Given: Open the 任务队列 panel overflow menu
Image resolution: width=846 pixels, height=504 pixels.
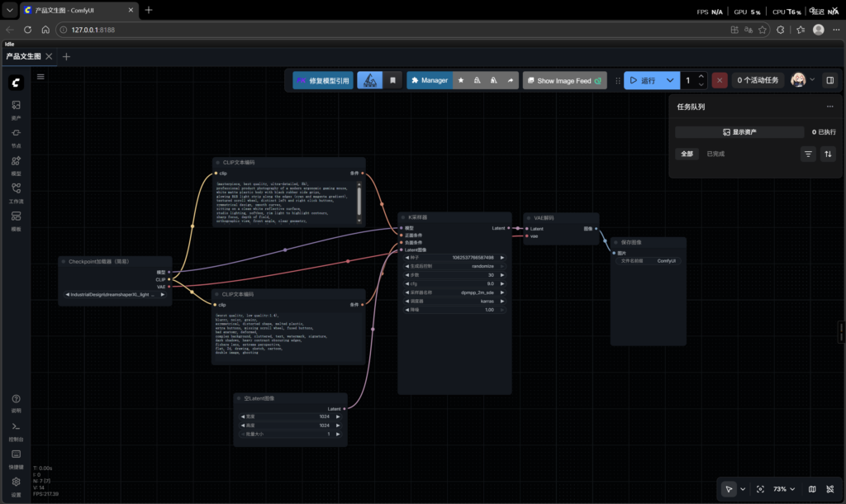Looking at the screenshot, I should pos(829,107).
